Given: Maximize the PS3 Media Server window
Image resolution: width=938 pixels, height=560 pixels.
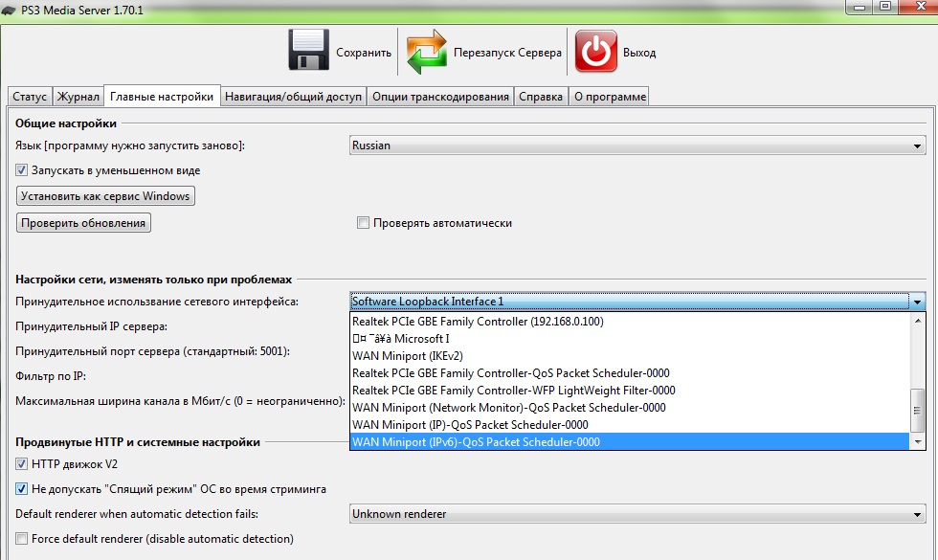Looking at the screenshot, I should click(885, 8).
